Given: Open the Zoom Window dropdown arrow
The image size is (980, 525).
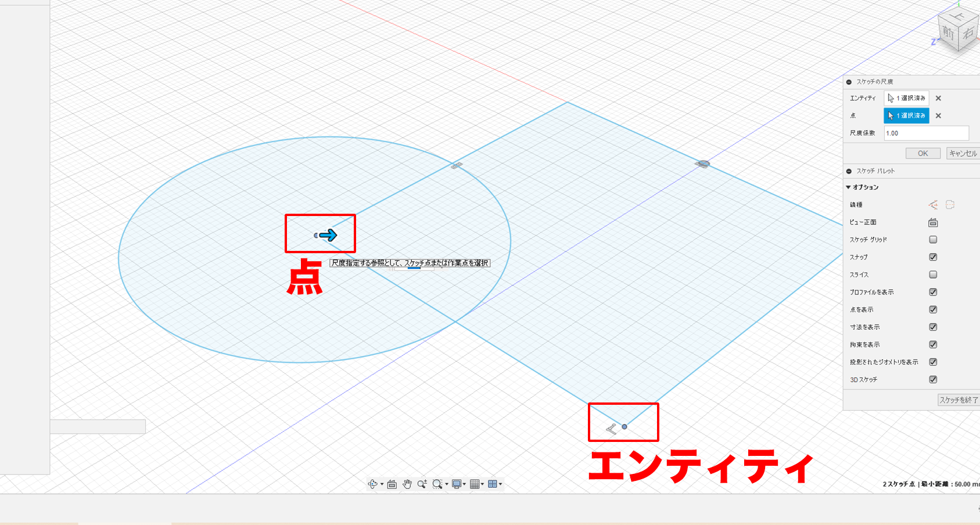Looking at the screenshot, I should 446,484.
